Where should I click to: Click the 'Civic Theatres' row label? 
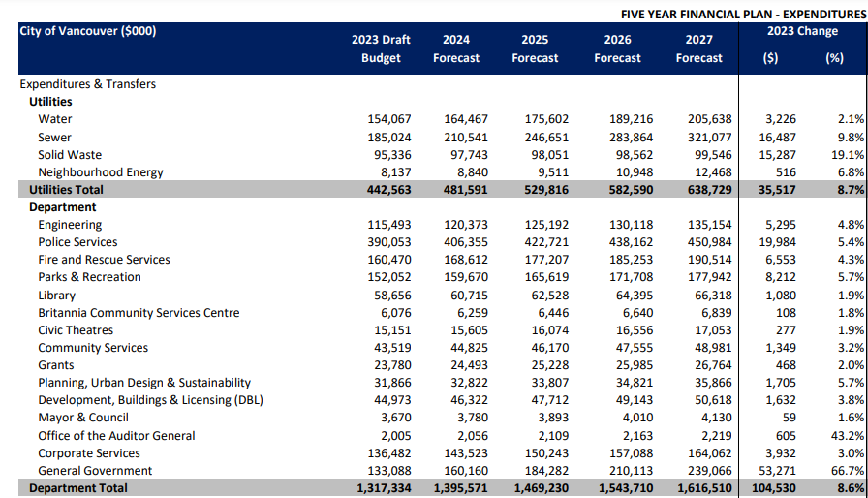click(76, 330)
